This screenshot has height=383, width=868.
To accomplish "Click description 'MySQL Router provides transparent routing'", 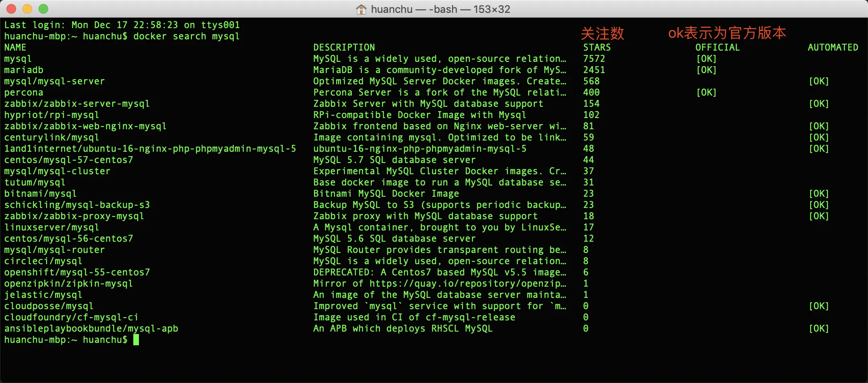I will pyautogui.click(x=440, y=250).
